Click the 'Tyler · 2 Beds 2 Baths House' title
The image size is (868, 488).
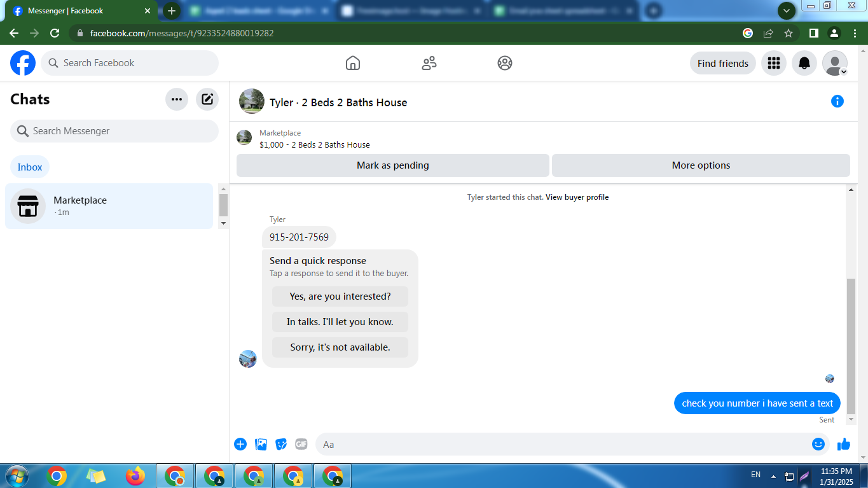[338, 102]
